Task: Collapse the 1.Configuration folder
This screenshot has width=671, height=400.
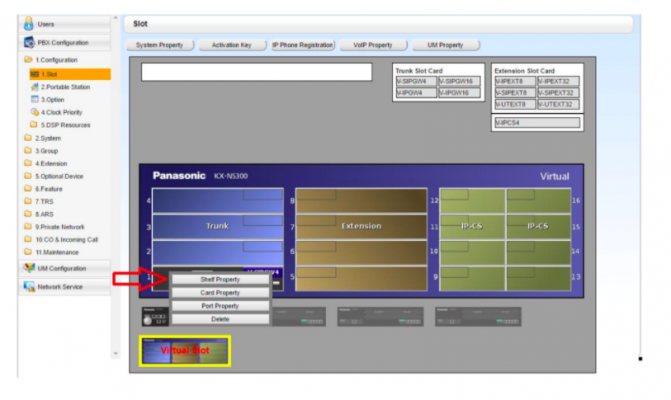Action: [x=28, y=61]
